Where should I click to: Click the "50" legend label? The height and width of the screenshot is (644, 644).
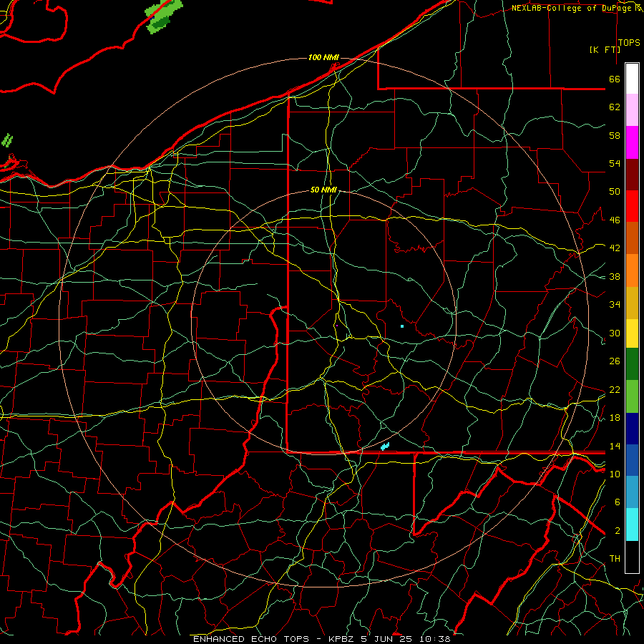[615, 192]
